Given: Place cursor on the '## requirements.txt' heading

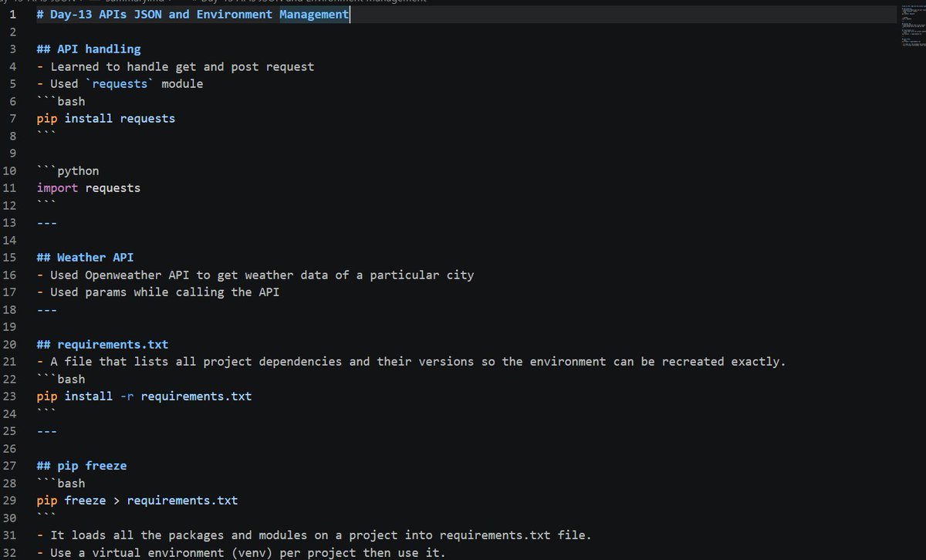Looking at the screenshot, I should [x=103, y=344].
